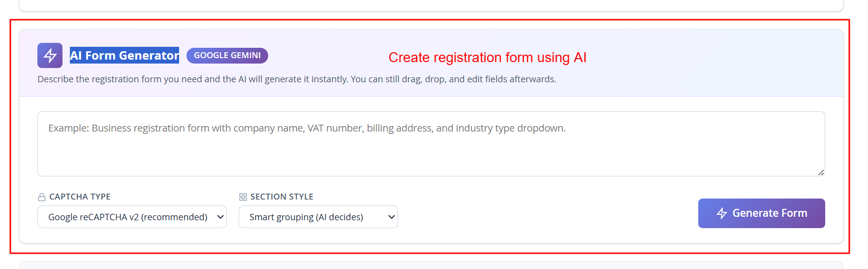The image size is (868, 269).
Task: Click the card partially visible at the bottom
Action: [431, 265]
